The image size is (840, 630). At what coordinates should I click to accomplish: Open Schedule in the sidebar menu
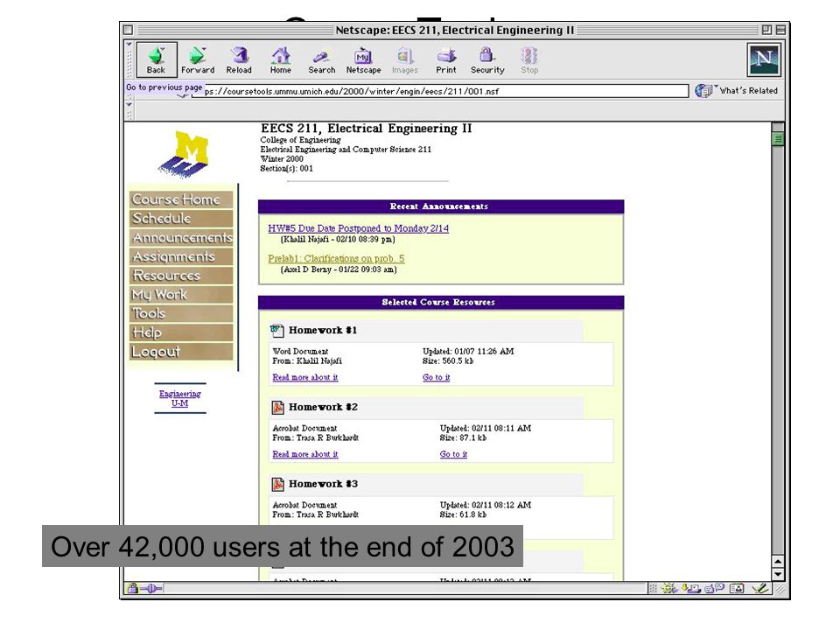pyautogui.click(x=181, y=219)
